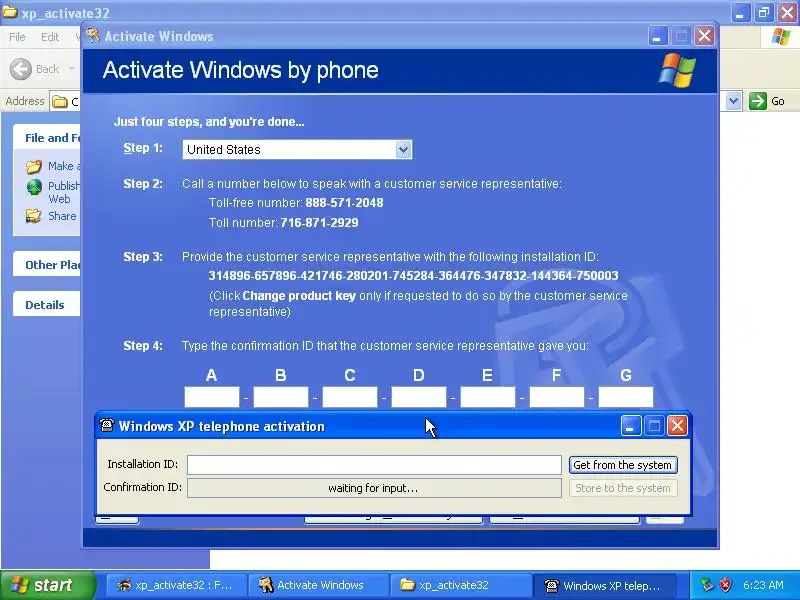Click the Installation ID text field
The width and height of the screenshot is (800, 600).
pyautogui.click(x=374, y=465)
